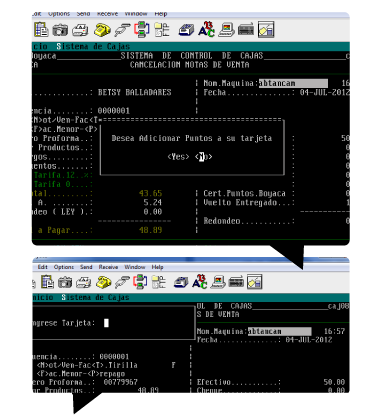Click the camera capture icon in the lower window toolbar
The image size is (386, 415).
click(65, 283)
